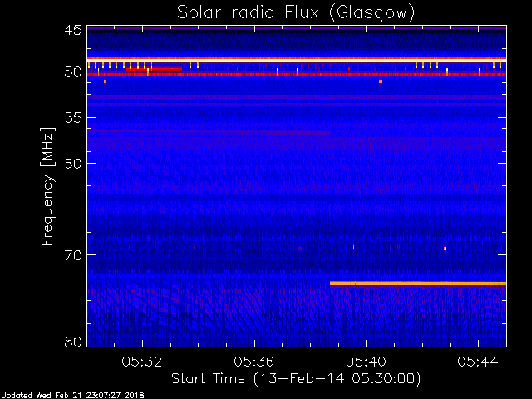Click the 55 MHz tick label
Image resolution: width=532 pixels, height=399 pixels.
tap(73, 118)
